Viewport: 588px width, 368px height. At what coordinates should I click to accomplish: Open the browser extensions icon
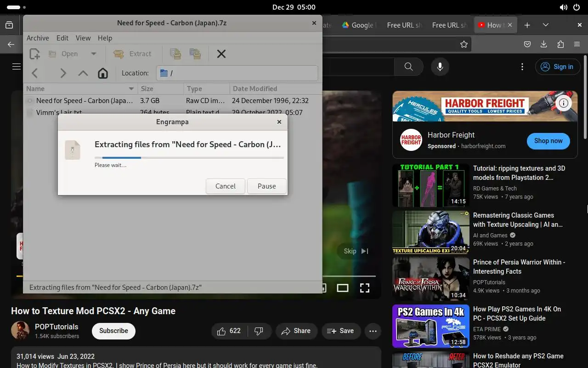560,45
